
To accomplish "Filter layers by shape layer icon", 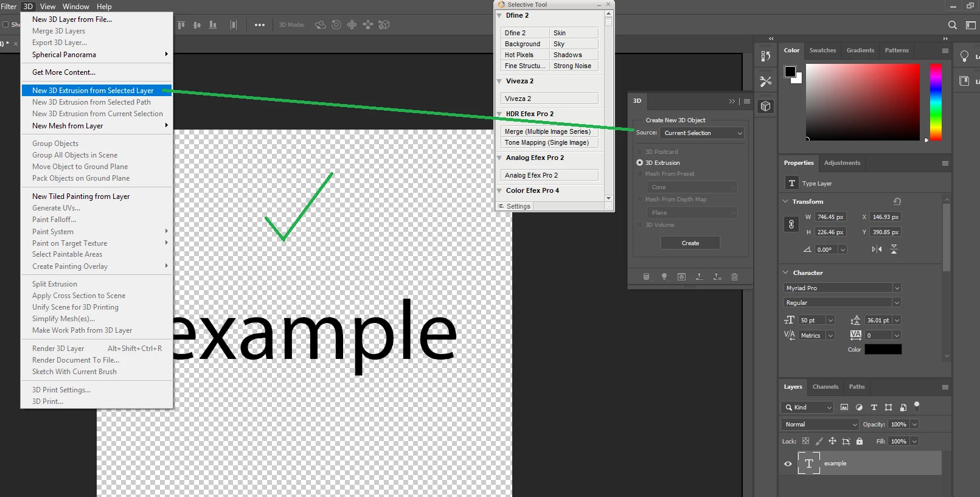I will (x=888, y=408).
